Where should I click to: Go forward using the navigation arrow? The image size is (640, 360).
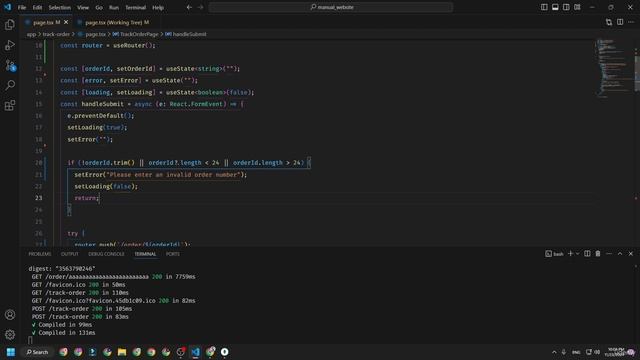(x=200, y=7)
